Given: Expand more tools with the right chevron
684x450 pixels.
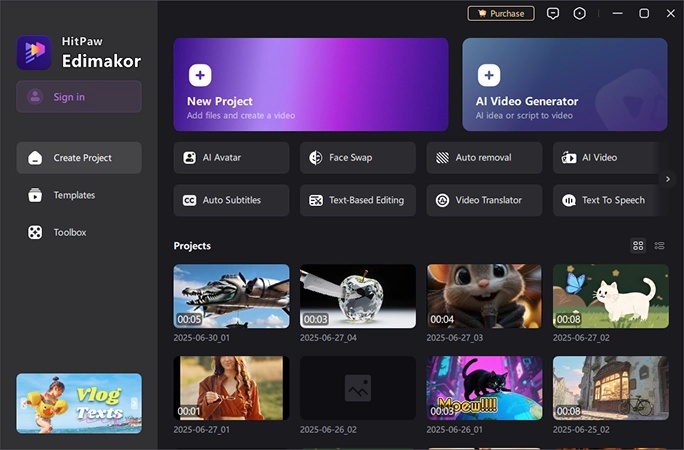Looking at the screenshot, I should point(667,179).
